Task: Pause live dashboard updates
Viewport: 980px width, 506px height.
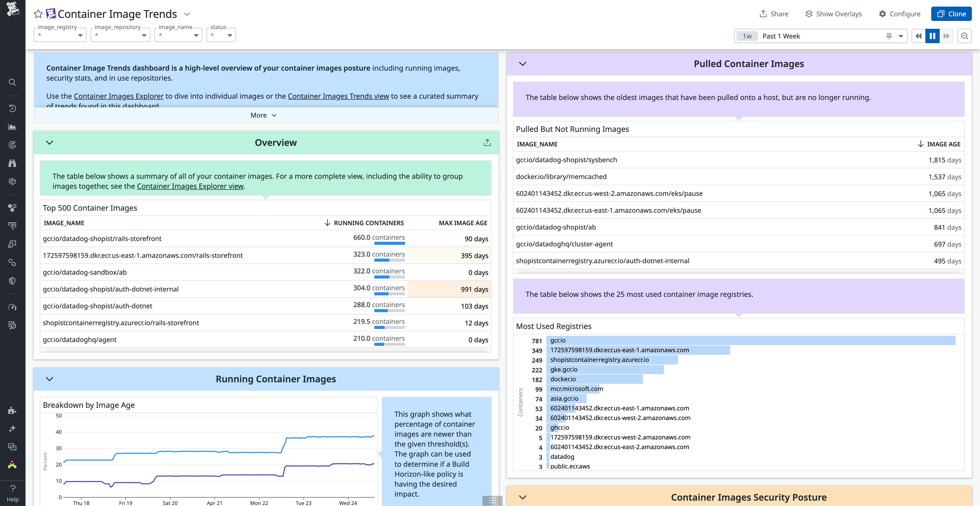Action: tap(932, 36)
